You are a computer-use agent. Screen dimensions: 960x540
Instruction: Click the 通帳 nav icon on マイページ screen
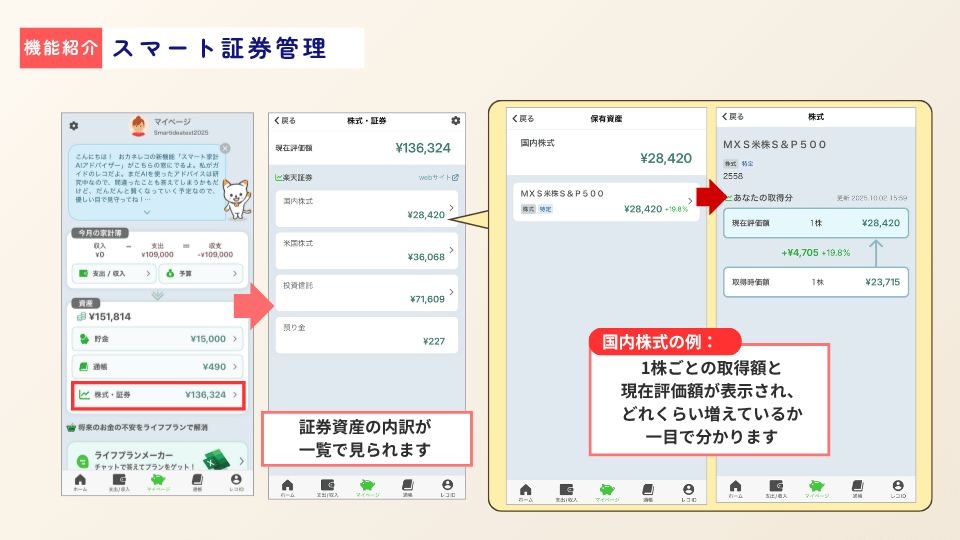[197, 481]
